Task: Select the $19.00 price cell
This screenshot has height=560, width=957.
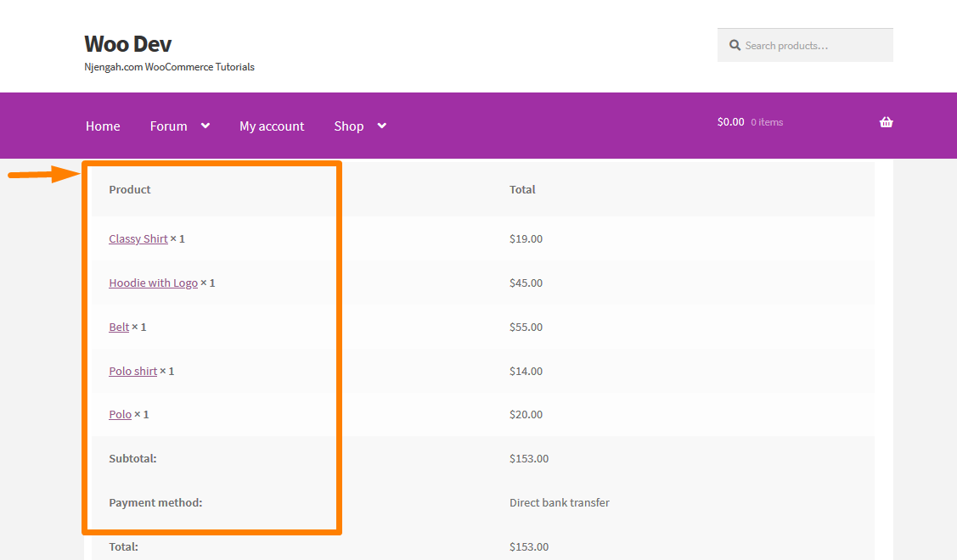Action: coord(526,239)
